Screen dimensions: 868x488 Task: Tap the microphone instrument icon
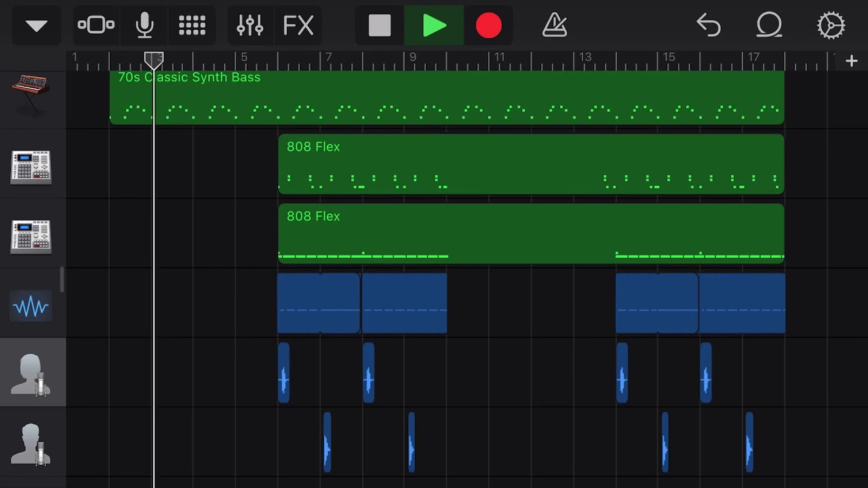[x=144, y=26]
